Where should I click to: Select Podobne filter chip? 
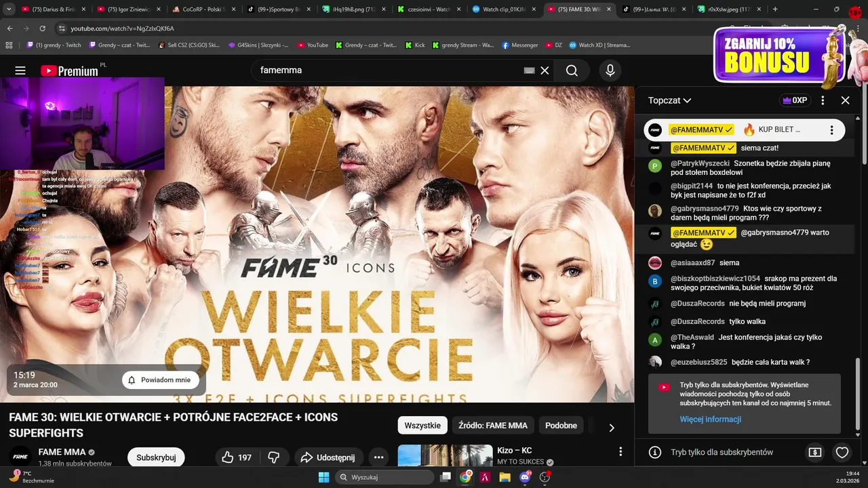561,426
